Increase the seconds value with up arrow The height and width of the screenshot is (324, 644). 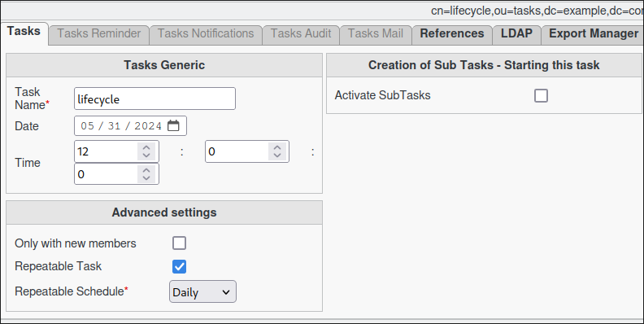146,170
